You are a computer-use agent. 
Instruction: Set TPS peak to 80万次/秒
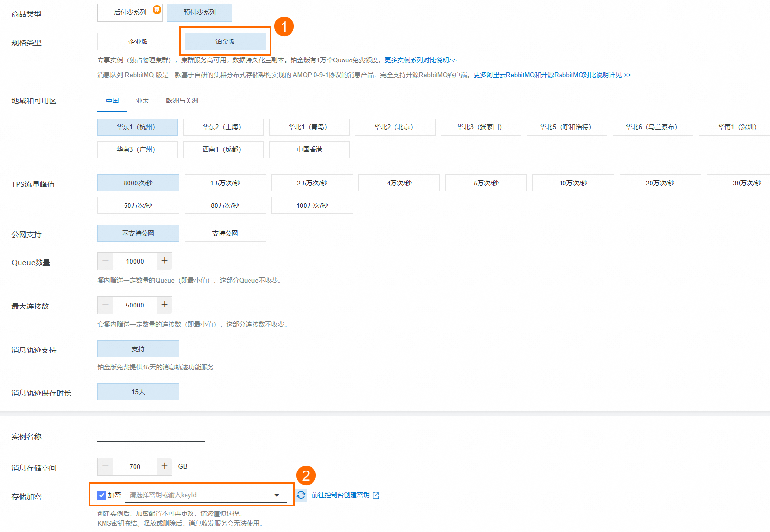click(225, 205)
